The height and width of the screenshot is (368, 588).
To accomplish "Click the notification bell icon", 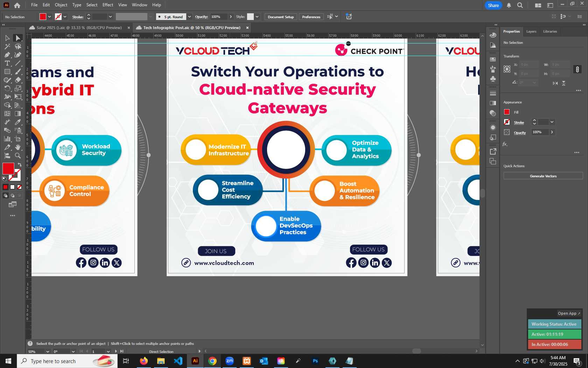I will (509, 5).
